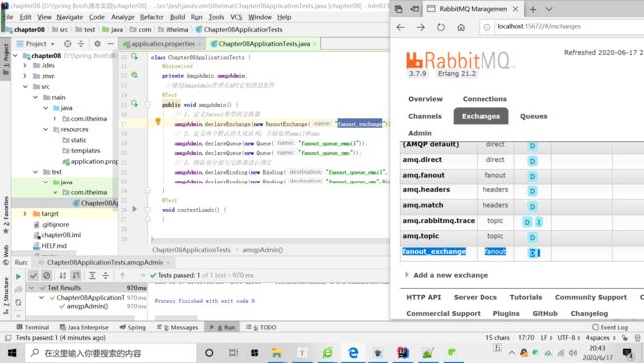This screenshot has height=363, width=644.
Task: Open the Refactor menu
Action: pyautogui.click(x=152, y=17)
